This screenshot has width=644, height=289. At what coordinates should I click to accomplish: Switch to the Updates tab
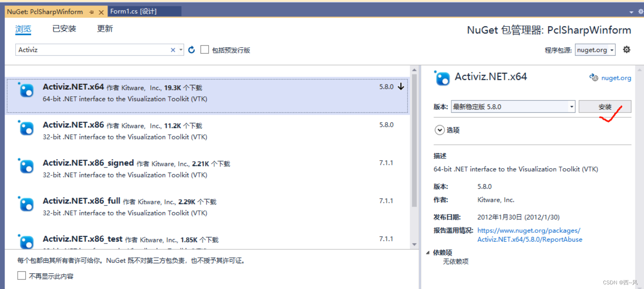point(105,29)
